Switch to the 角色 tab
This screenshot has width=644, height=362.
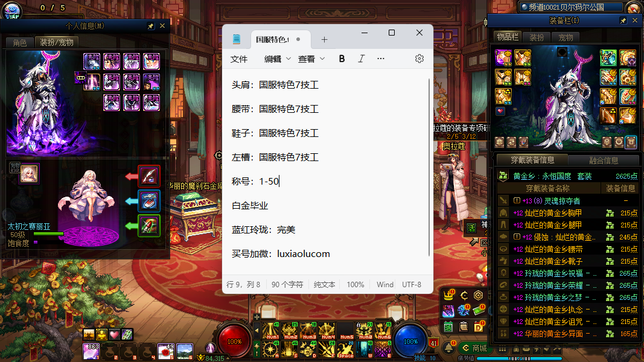click(19, 42)
